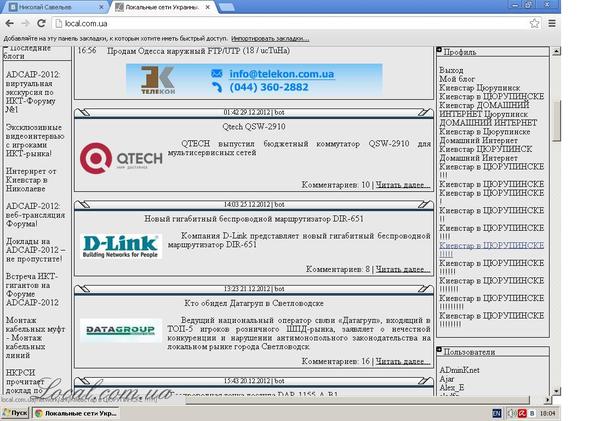This screenshot has width=600, height=421.
Task: Open the EN language indicator in the taskbar
Action: [x=496, y=412]
